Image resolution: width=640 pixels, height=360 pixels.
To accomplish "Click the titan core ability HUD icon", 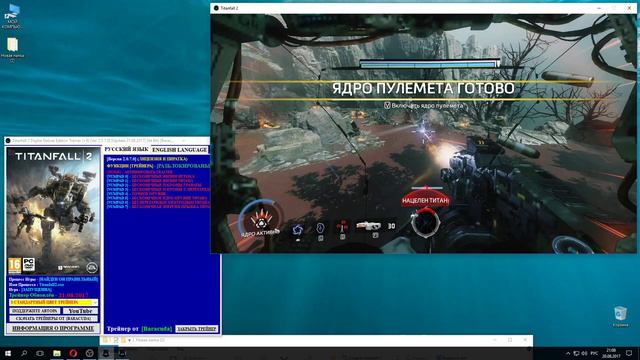I will tap(261, 219).
